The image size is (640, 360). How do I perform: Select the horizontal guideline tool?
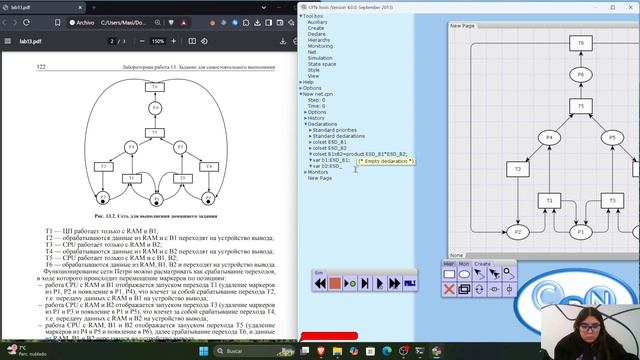point(494,289)
